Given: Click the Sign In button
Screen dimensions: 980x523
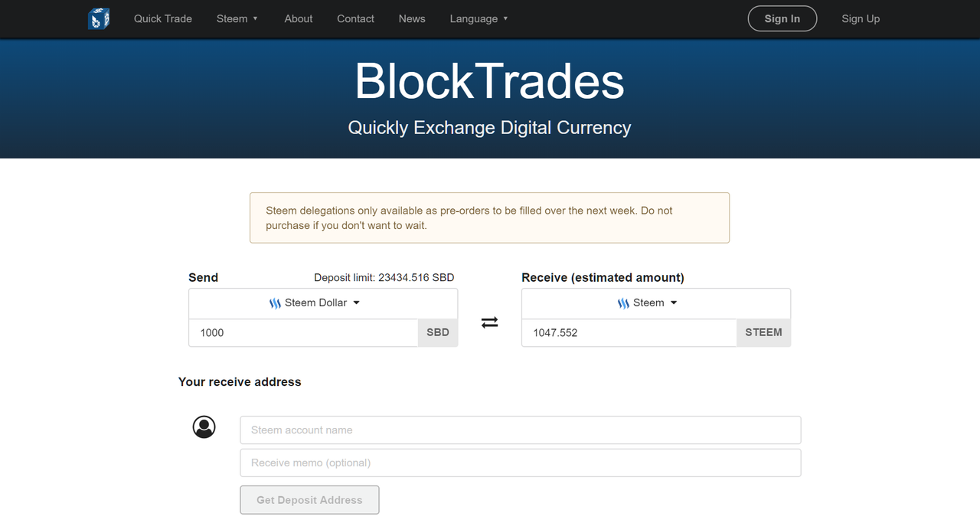Looking at the screenshot, I should click(x=782, y=18).
